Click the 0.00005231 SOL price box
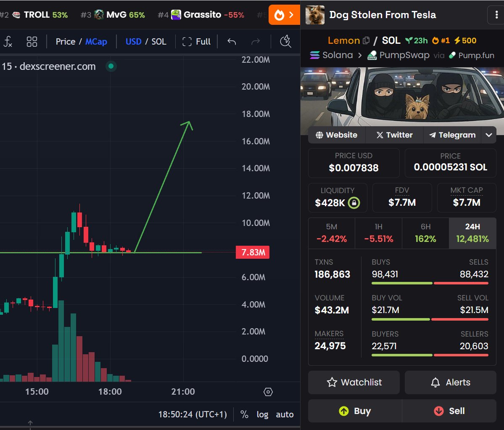 [x=450, y=163]
